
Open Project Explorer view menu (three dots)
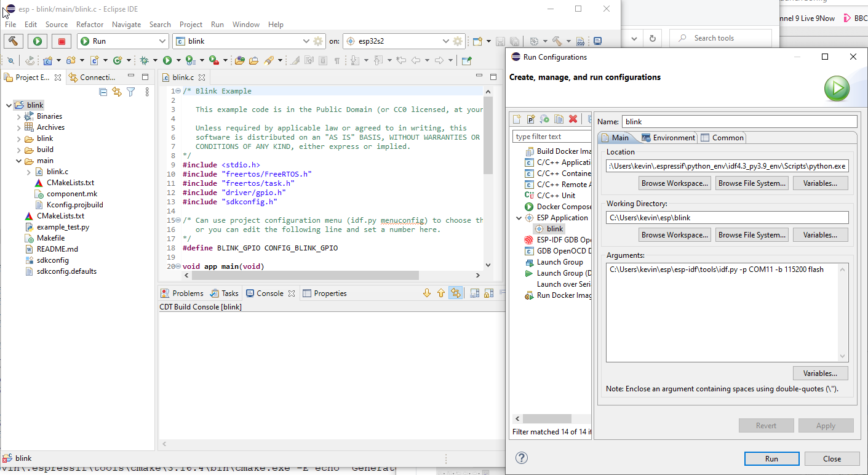(x=147, y=92)
